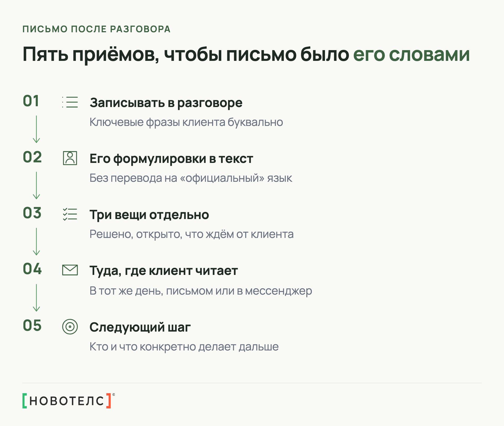Click the target icon beside 'Следующий шаг'

coord(70,327)
